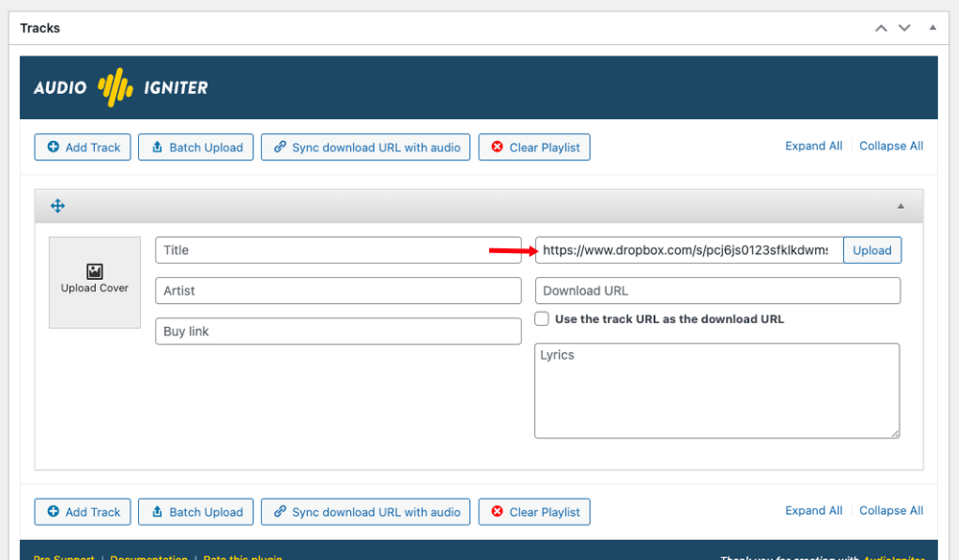959x560 pixels.
Task: Click the bottom Collapse All link
Action: (891, 510)
